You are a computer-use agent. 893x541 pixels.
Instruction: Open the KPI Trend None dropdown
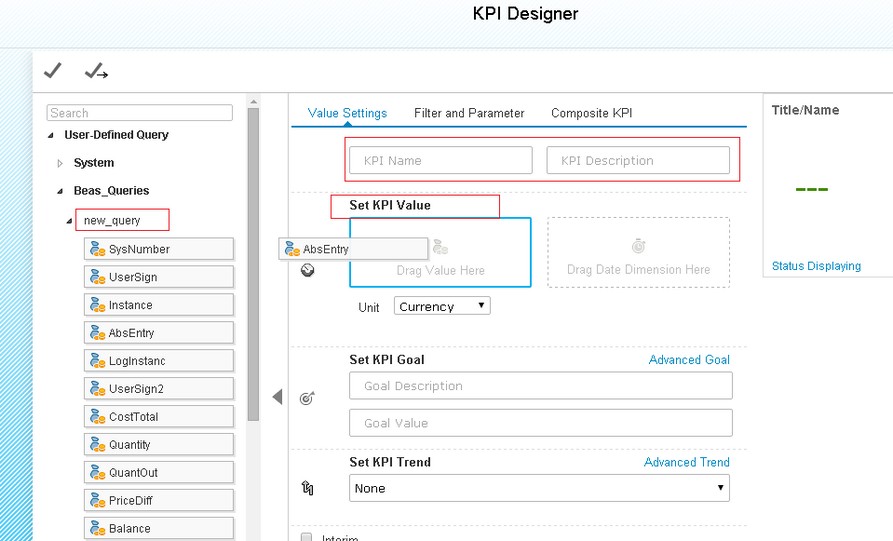tap(539, 488)
